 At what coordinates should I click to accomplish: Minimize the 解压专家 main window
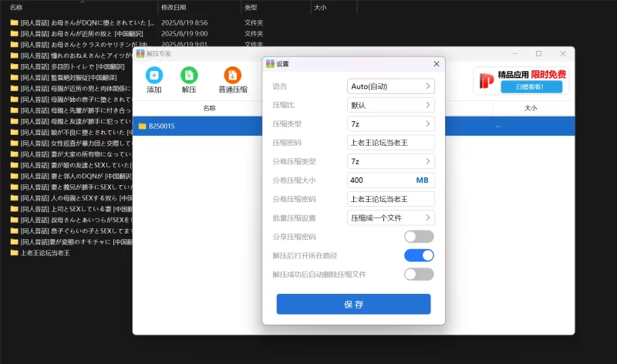tap(515, 53)
